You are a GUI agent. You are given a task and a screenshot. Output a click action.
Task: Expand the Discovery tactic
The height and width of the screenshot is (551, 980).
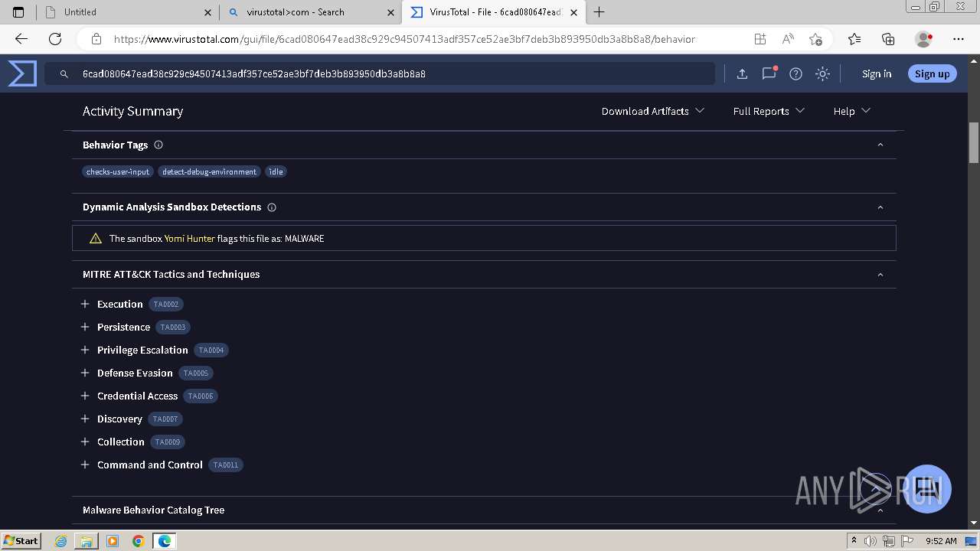[85, 419]
